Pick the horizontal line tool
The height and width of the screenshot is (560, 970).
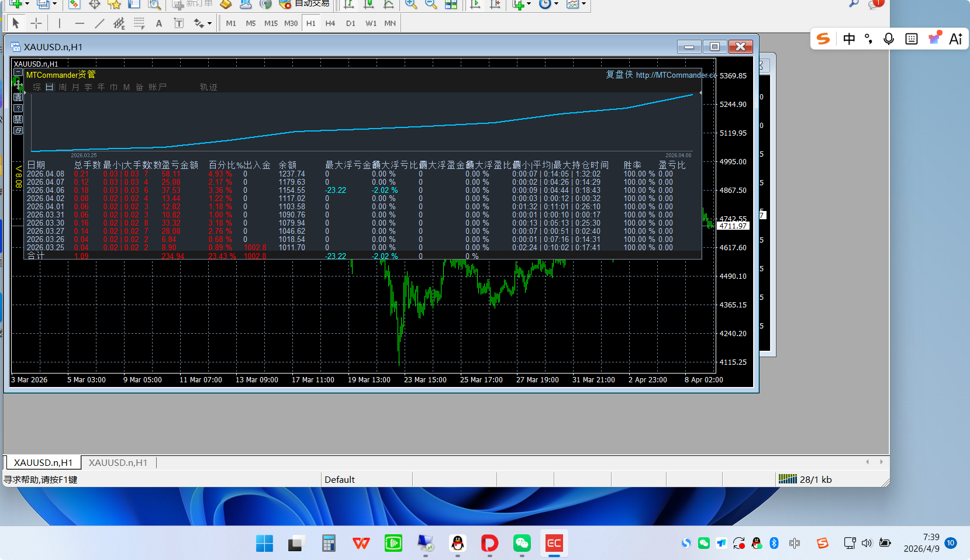(80, 23)
